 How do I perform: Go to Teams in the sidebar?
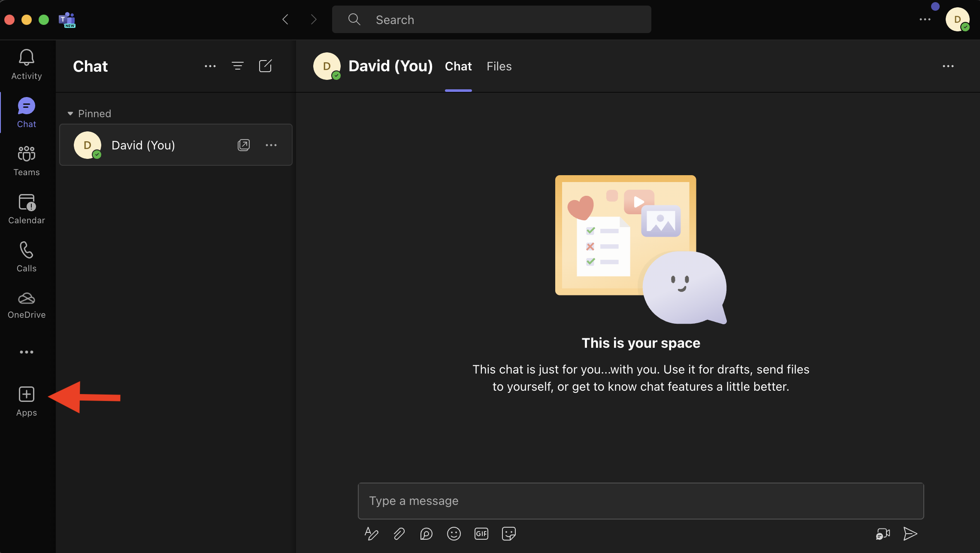coord(27,161)
